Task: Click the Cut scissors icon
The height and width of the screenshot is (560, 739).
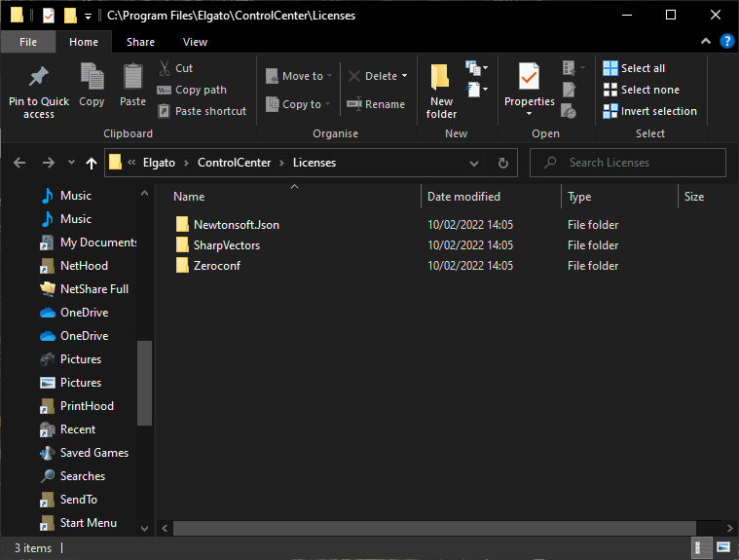Action: coord(165,68)
